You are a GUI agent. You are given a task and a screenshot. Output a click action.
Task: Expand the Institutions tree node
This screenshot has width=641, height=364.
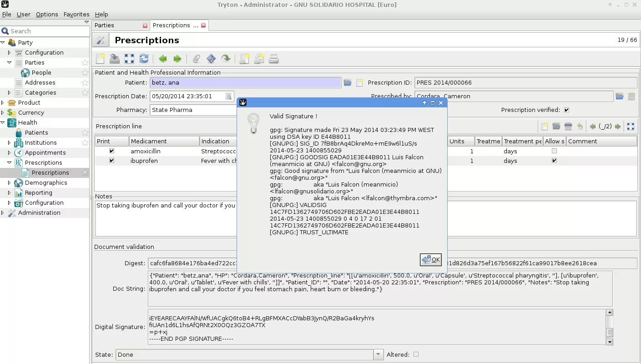[x=9, y=142]
